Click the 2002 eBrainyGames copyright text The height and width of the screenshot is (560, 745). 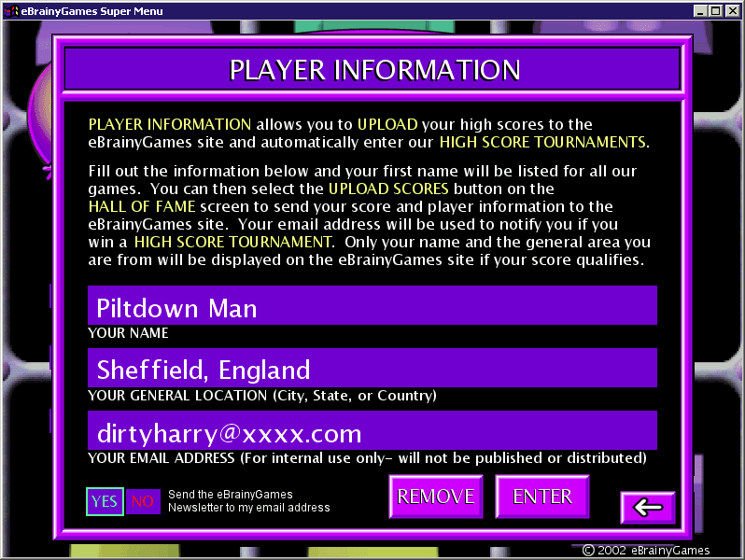click(x=646, y=550)
